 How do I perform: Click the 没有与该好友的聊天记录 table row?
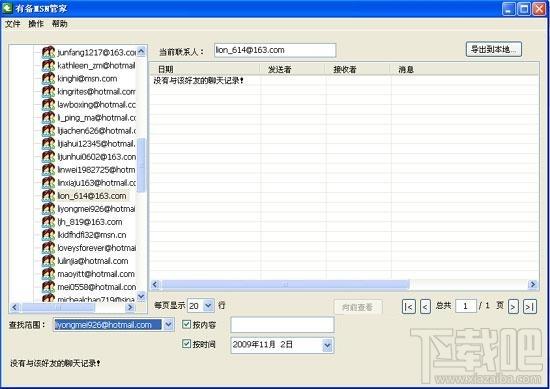tap(344, 81)
